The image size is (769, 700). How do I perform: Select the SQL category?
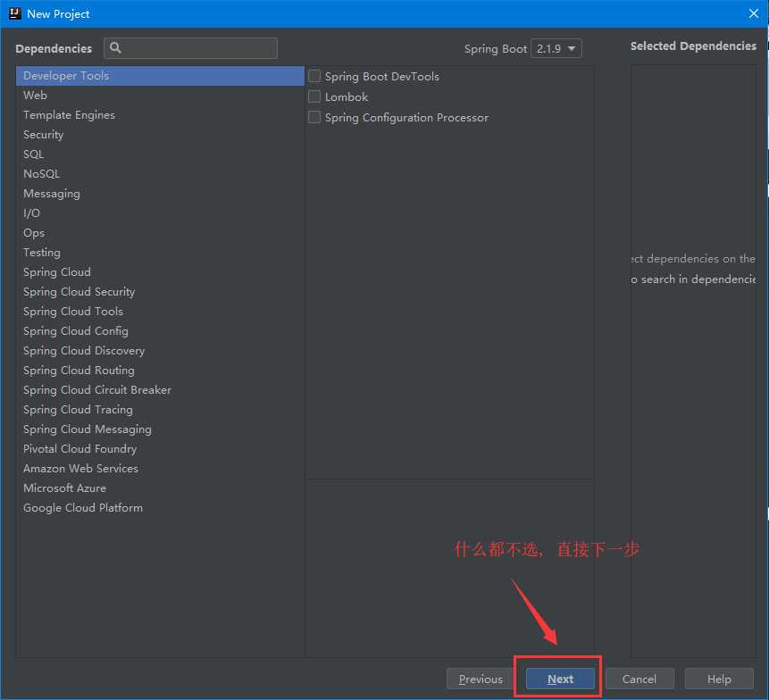[161, 154]
